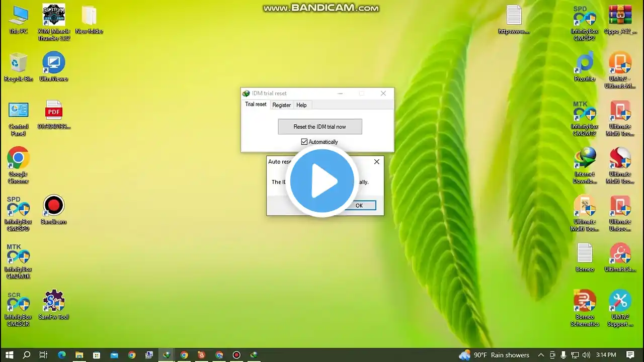
Task: Play the video using the center play button
Action: click(322, 181)
